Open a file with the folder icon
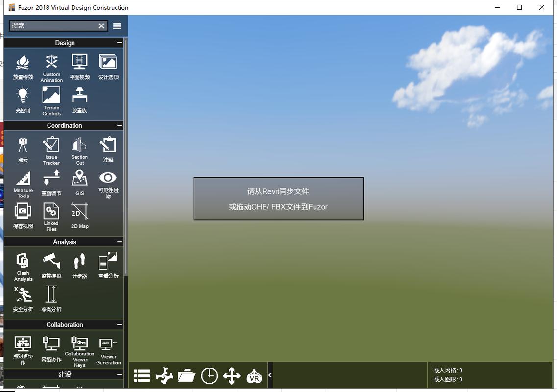 click(187, 376)
